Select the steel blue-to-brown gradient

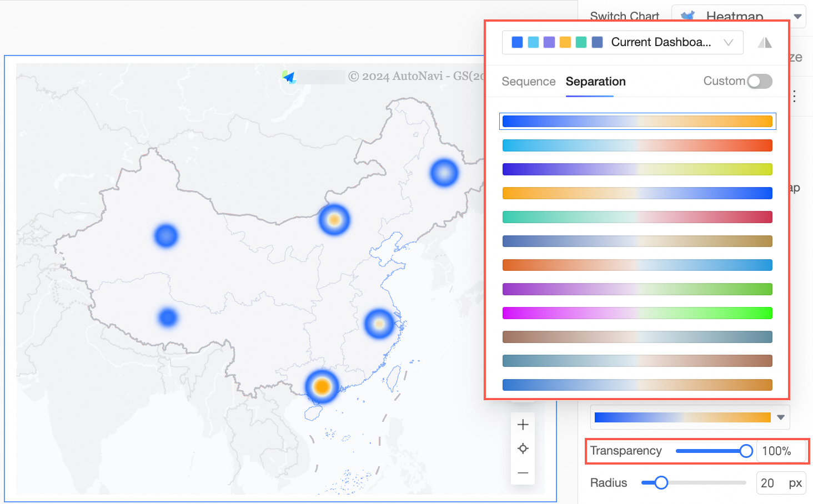(x=637, y=360)
